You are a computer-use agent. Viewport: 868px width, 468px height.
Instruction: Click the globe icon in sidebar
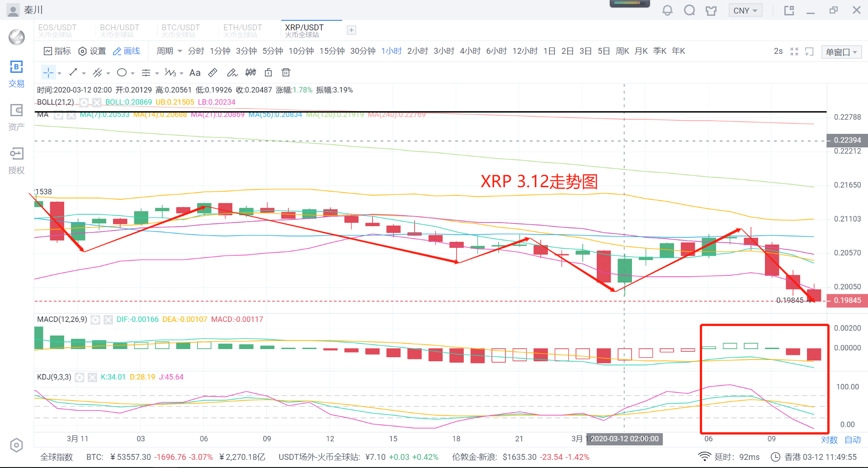[x=17, y=37]
